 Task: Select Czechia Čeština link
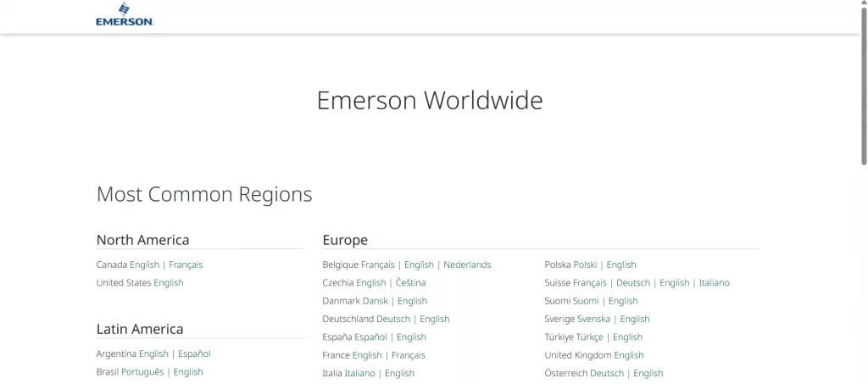coord(411,283)
